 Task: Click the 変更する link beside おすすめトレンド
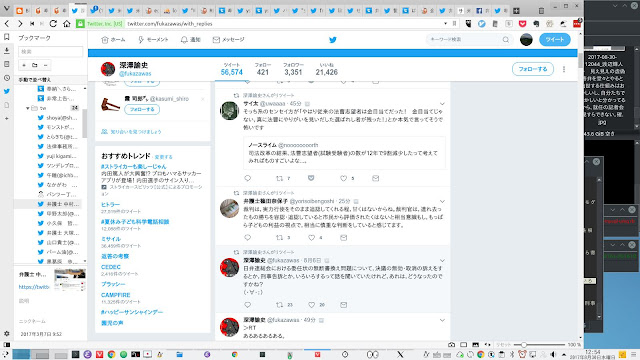point(163,157)
